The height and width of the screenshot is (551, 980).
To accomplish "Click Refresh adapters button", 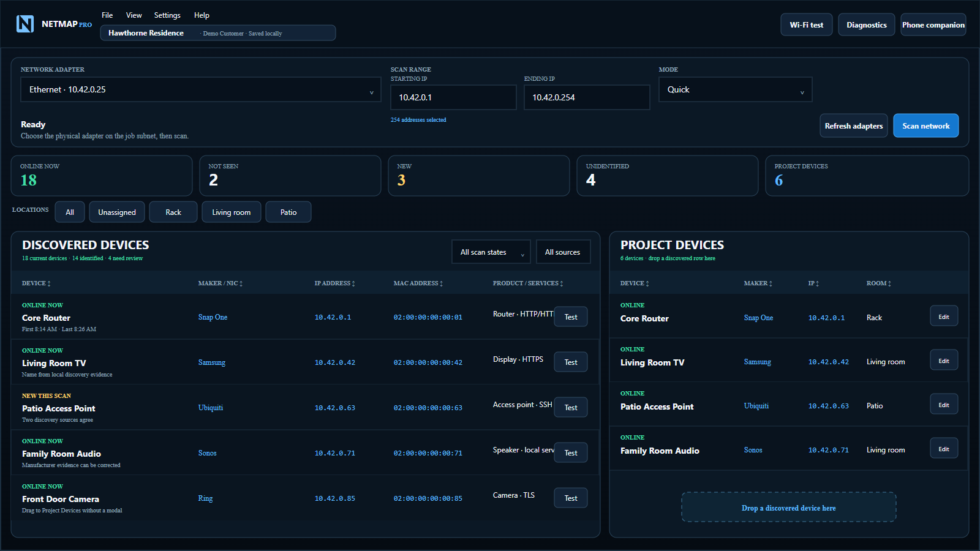I will 854,126.
